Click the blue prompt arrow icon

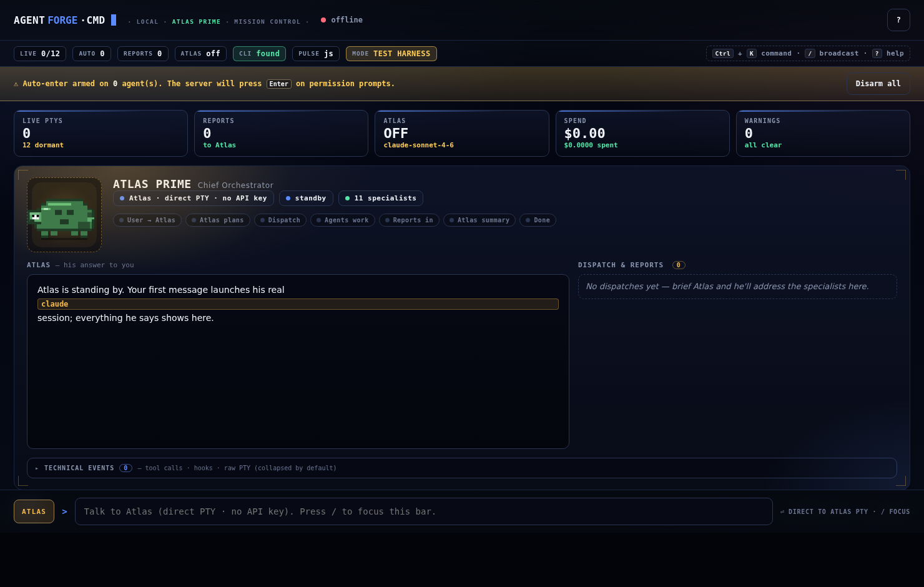tap(64, 511)
